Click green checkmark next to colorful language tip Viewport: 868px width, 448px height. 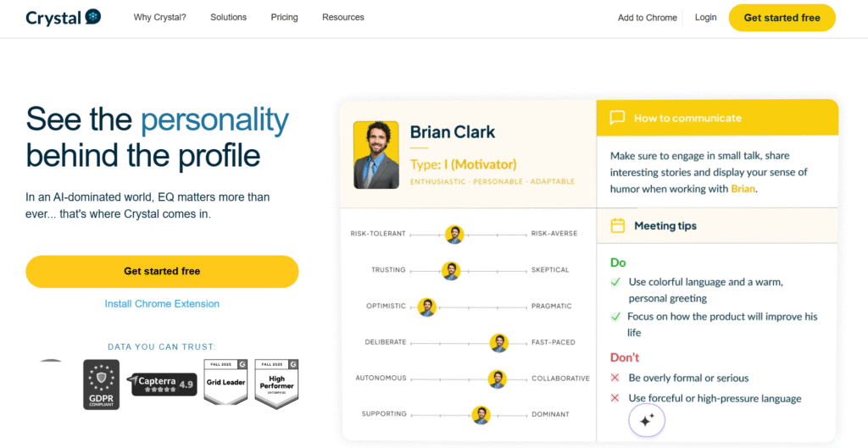pyautogui.click(x=615, y=282)
